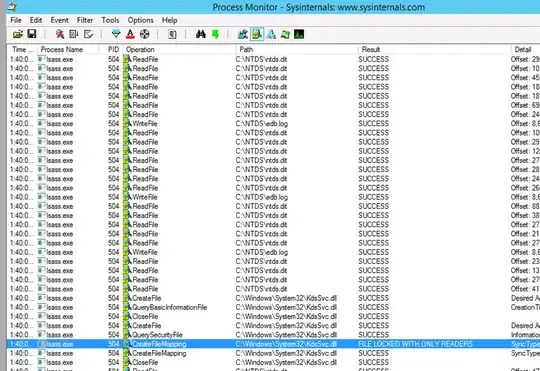The height and width of the screenshot is (371, 540).
Task: Toggle Show Profiling Events filter
Action: click(299, 34)
